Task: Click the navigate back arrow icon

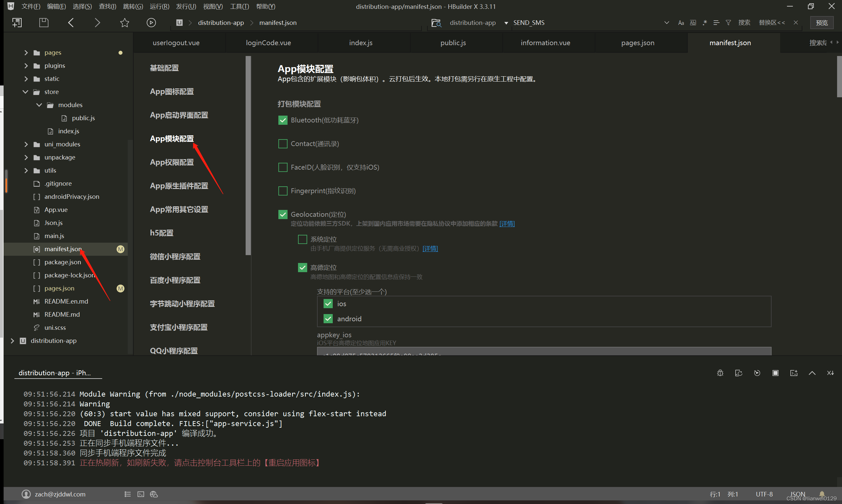Action: click(71, 23)
